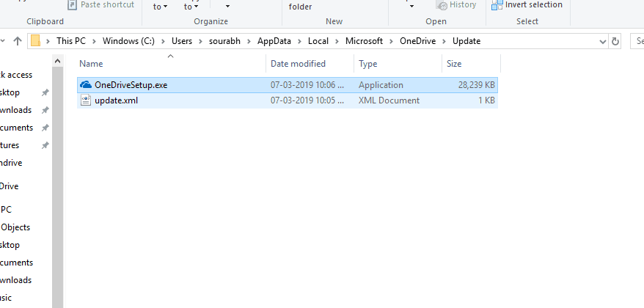Click sidebar scroll up arrow

coord(57,61)
